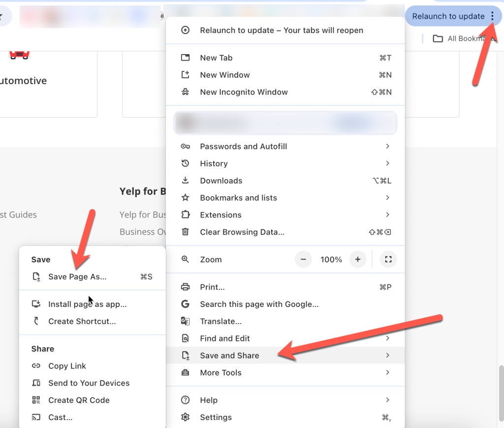
Task: Click the Translate icon
Action: 186,321
